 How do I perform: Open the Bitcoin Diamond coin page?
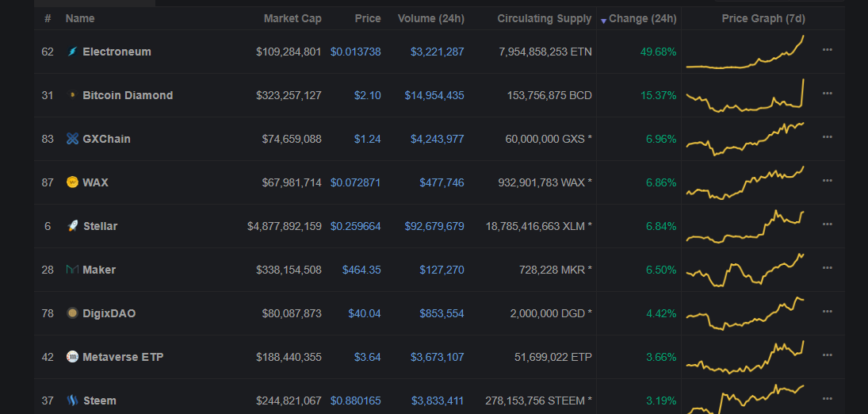[128, 95]
